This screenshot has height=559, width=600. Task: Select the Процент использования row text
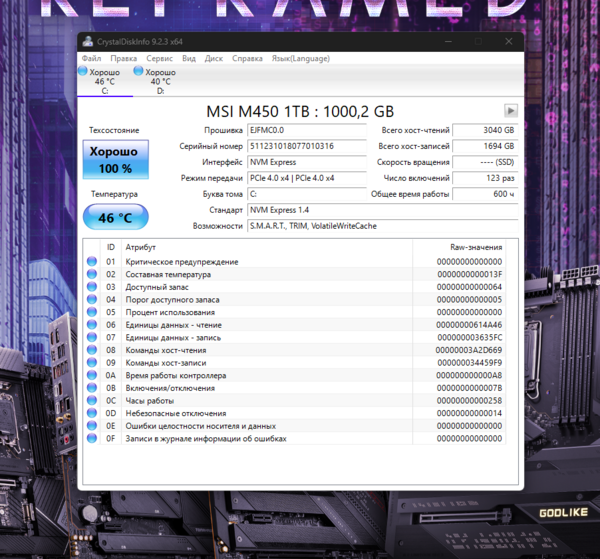point(170,313)
